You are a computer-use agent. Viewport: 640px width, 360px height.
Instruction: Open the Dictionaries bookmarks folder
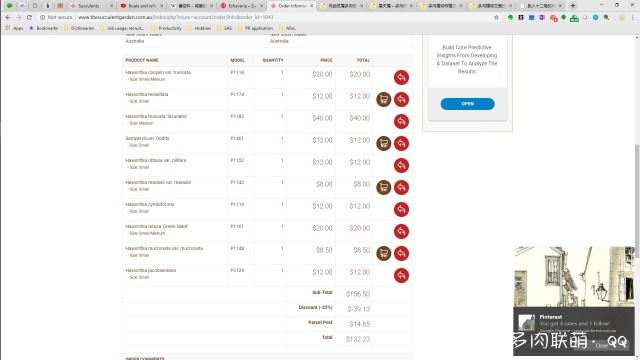(x=79, y=28)
